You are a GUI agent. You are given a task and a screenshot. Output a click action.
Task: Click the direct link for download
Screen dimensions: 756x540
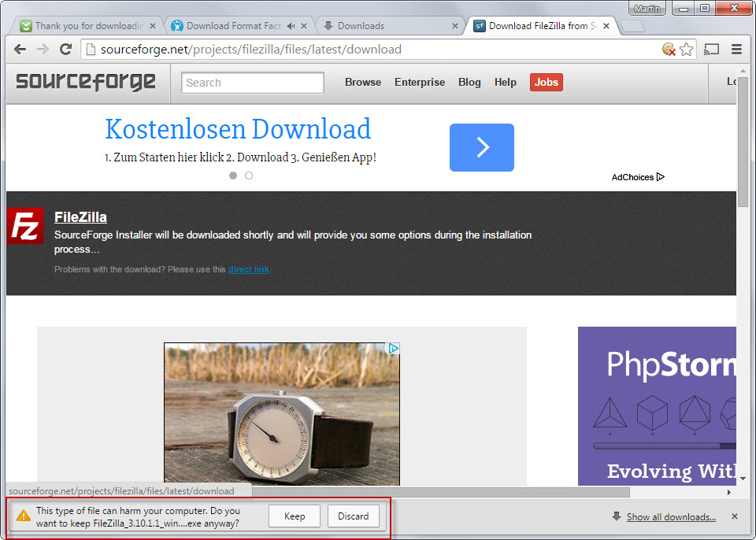pyautogui.click(x=248, y=269)
